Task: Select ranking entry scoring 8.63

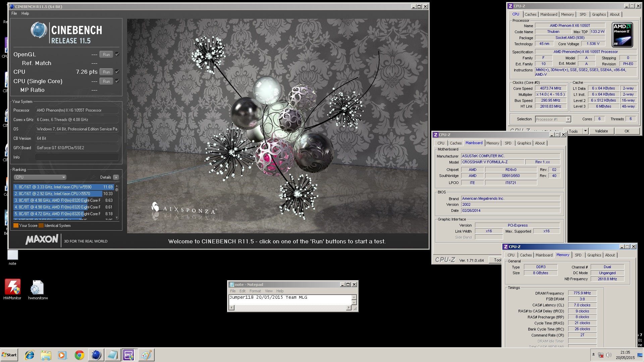Action: pos(64,200)
